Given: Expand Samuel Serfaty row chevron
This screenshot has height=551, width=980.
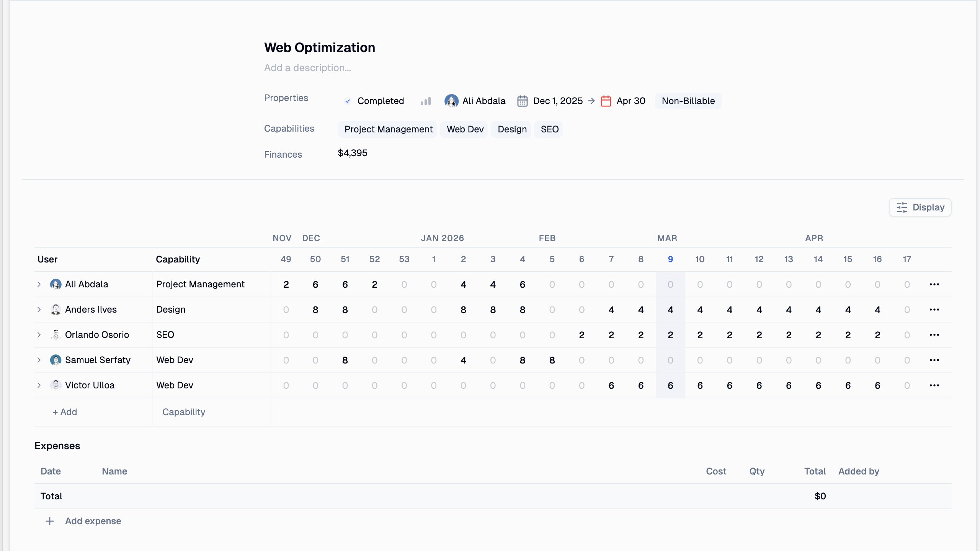Looking at the screenshot, I should pos(39,360).
